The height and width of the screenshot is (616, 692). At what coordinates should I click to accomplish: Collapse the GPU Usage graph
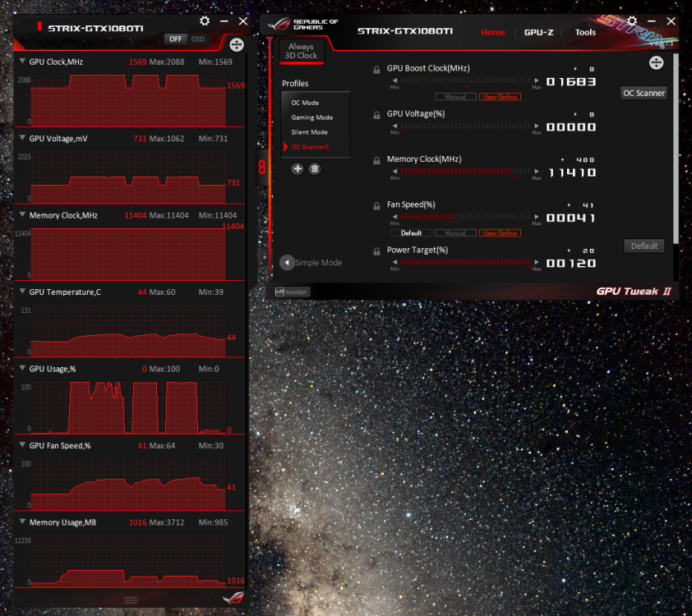pos(22,368)
